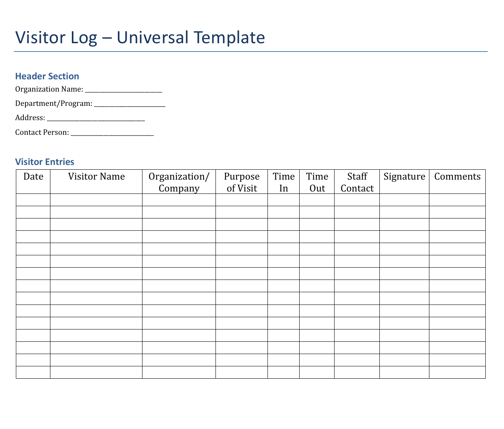
Task: Select the Staff Contact column header
Action: 357,182
